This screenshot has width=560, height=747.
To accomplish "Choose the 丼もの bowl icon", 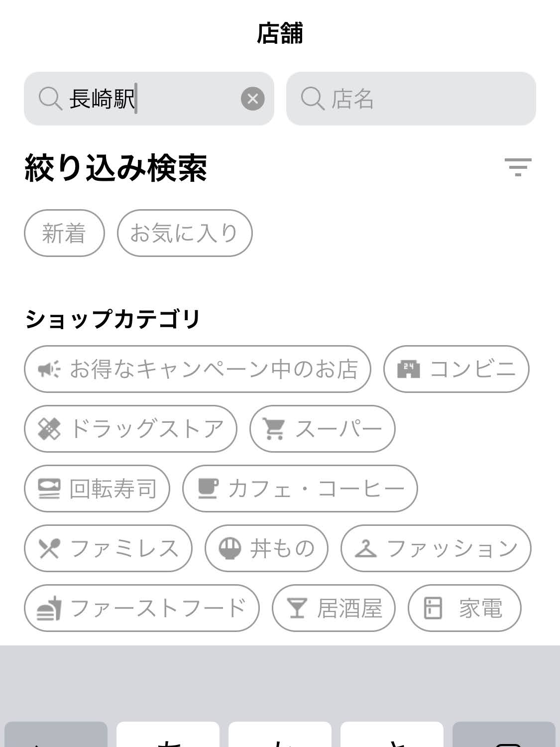I will click(x=230, y=548).
